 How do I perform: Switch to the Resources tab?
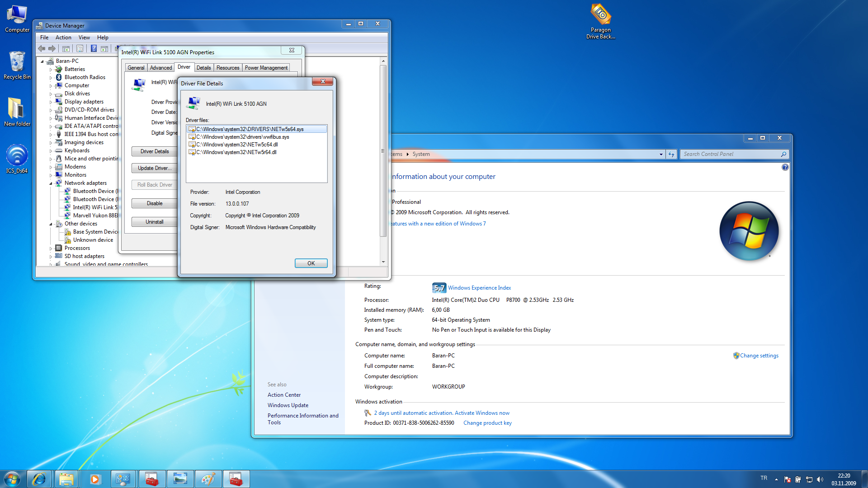click(228, 68)
